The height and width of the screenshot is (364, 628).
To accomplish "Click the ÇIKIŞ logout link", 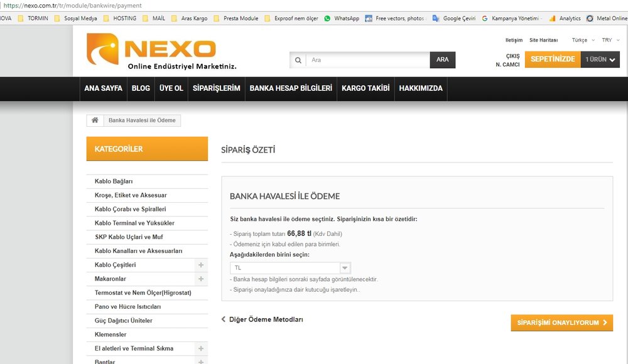I will pyautogui.click(x=512, y=56).
